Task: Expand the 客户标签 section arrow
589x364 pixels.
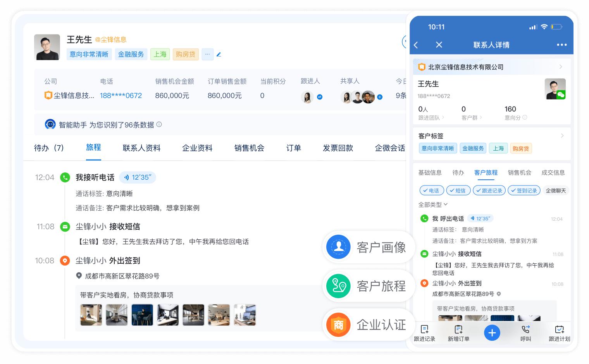Action: coord(562,136)
